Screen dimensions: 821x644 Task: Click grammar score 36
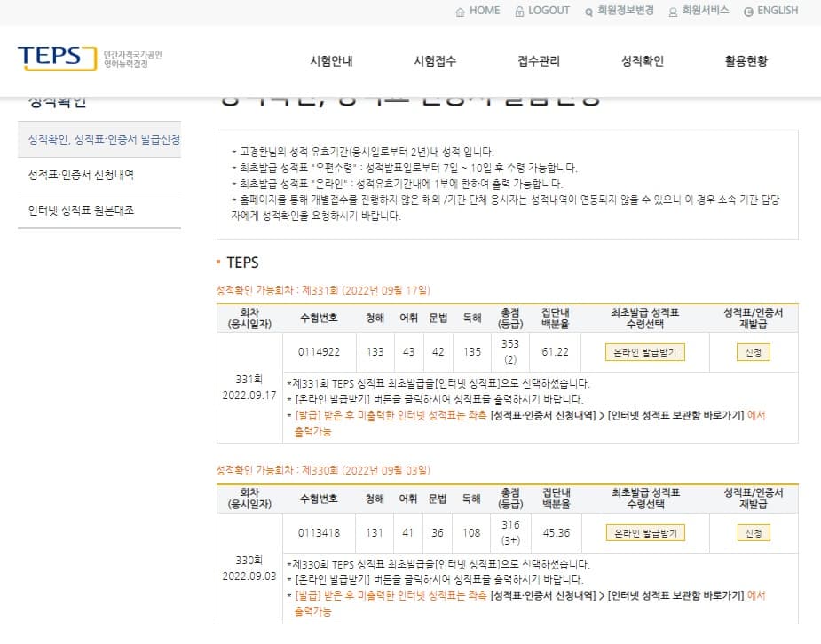tap(438, 533)
